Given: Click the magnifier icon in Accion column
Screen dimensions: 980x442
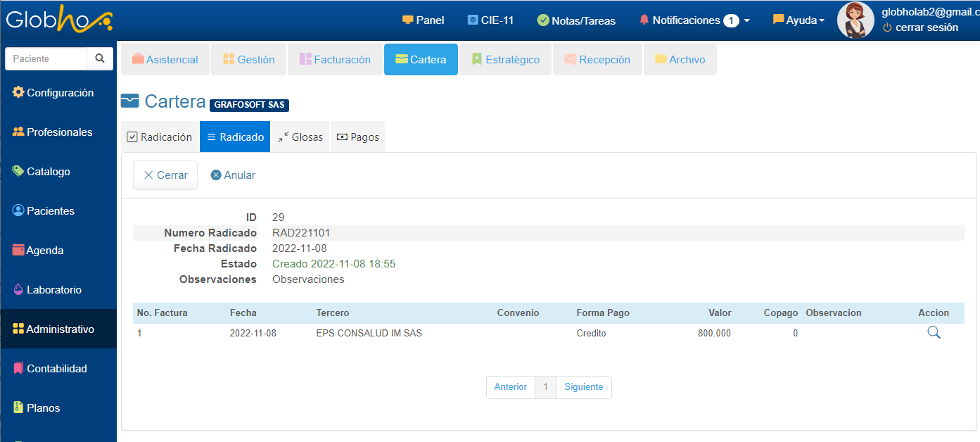Looking at the screenshot, I should click(934, 333).
